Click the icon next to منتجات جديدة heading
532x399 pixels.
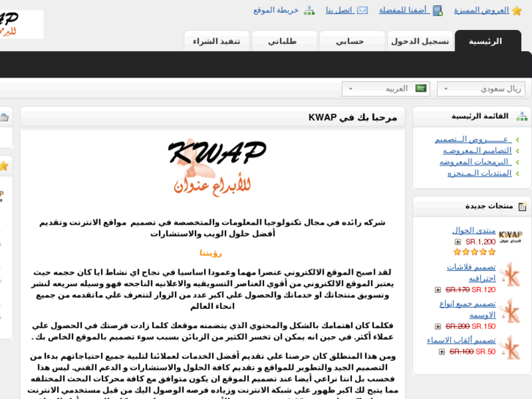click(x=522, y=206)
